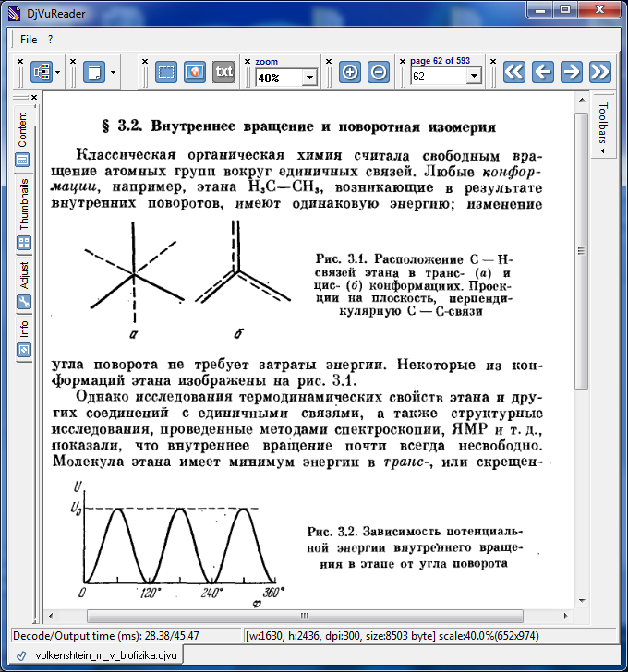Click the image export snapshot icon

click(195, 72)
